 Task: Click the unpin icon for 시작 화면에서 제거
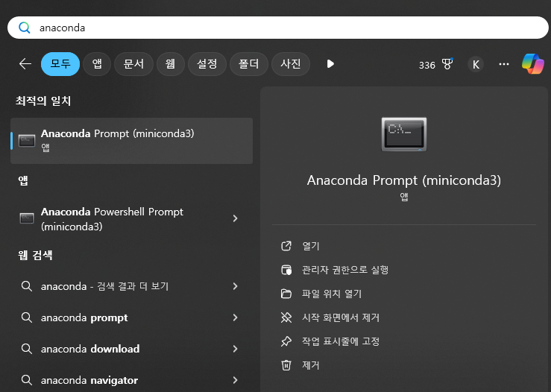tap(286, 317)
